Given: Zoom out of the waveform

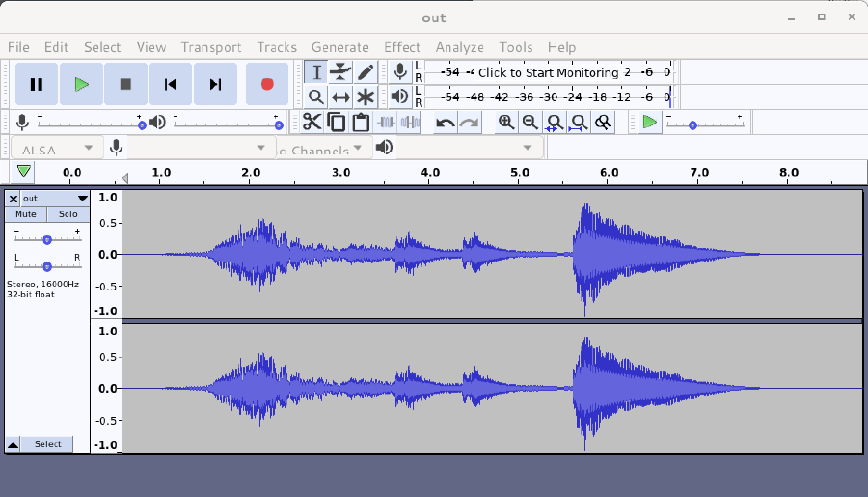Looking at the screenshot, I should [530, 122].
